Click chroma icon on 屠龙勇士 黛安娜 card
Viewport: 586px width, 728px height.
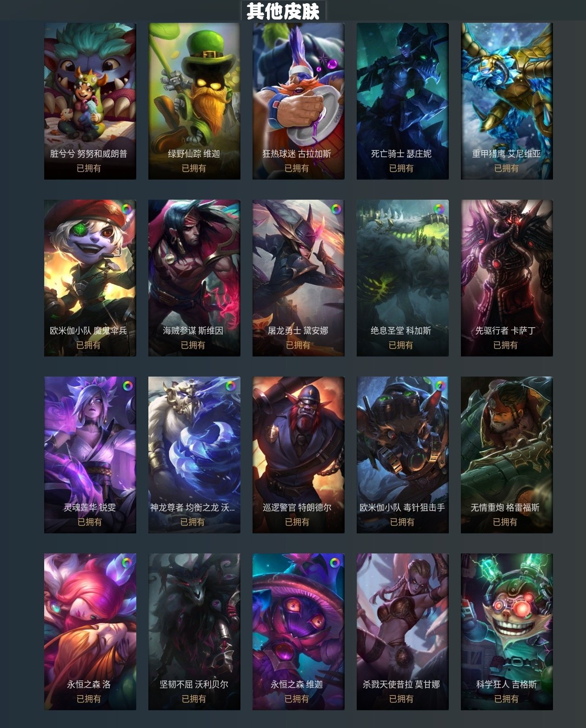336,209
